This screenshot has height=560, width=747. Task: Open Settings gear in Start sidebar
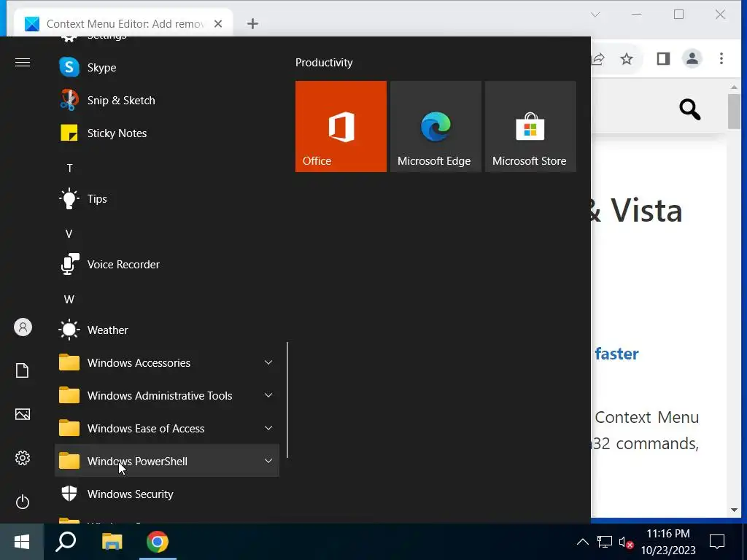pyautogui.click(x=23, y=458)
